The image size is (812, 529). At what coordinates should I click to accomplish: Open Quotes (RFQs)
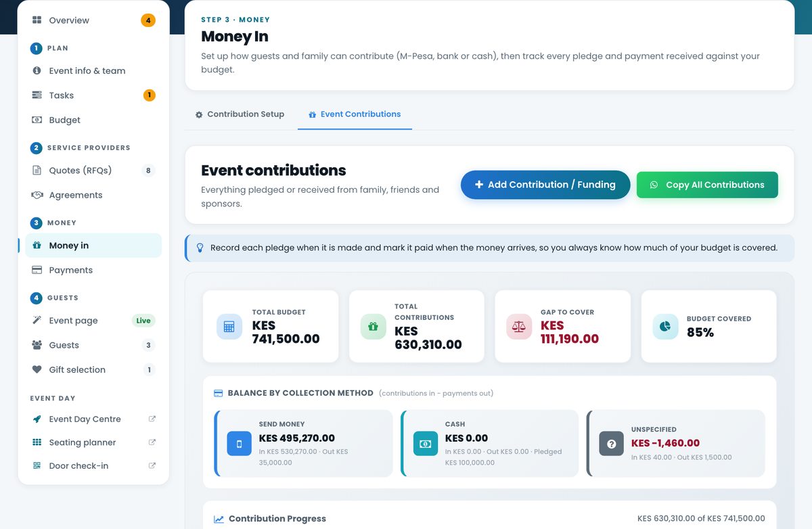pos(93,170)
